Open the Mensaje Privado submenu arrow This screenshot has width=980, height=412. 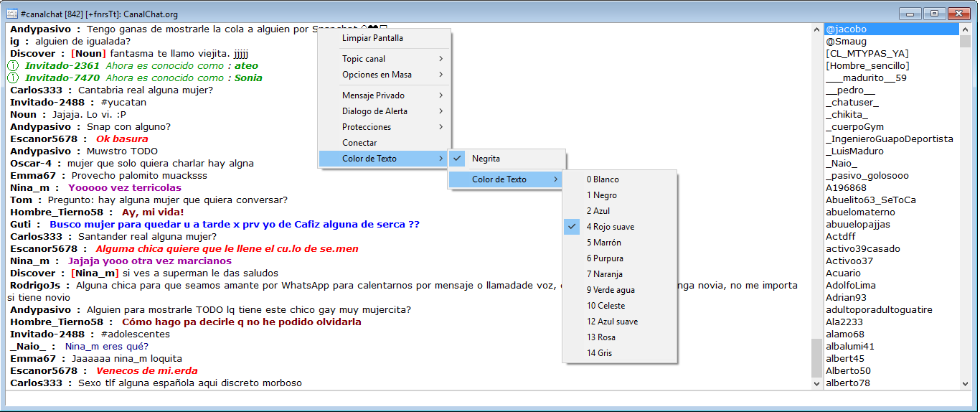440,95
